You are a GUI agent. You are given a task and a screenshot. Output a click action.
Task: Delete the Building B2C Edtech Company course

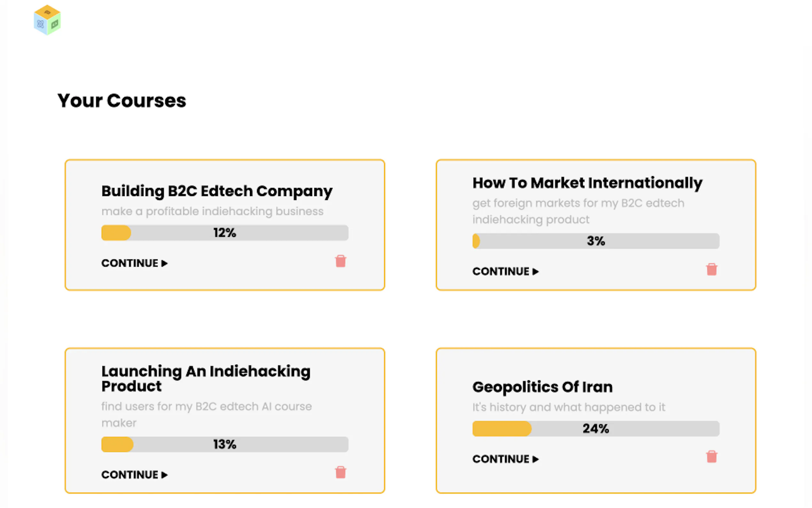pyautogui.click(x=340, y=261)
